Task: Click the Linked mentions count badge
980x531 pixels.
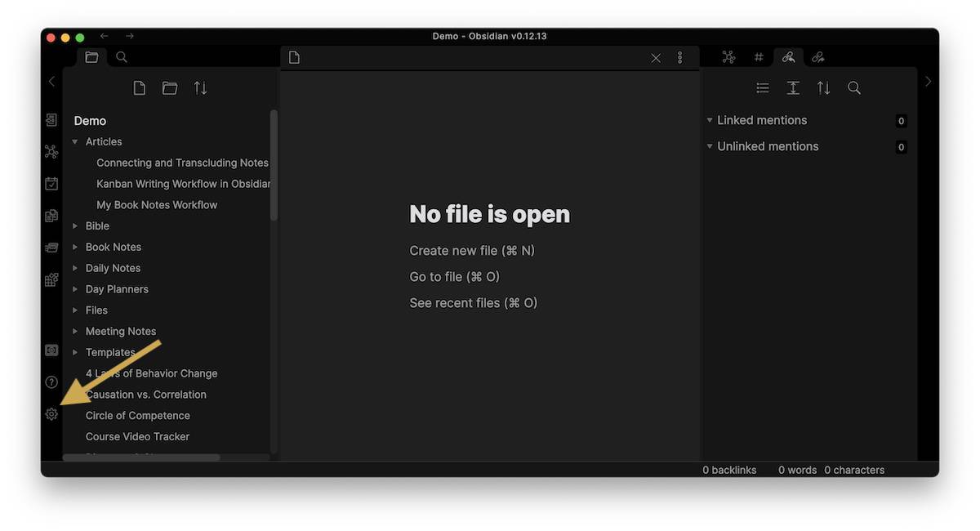Action: [x=901, y=121]
